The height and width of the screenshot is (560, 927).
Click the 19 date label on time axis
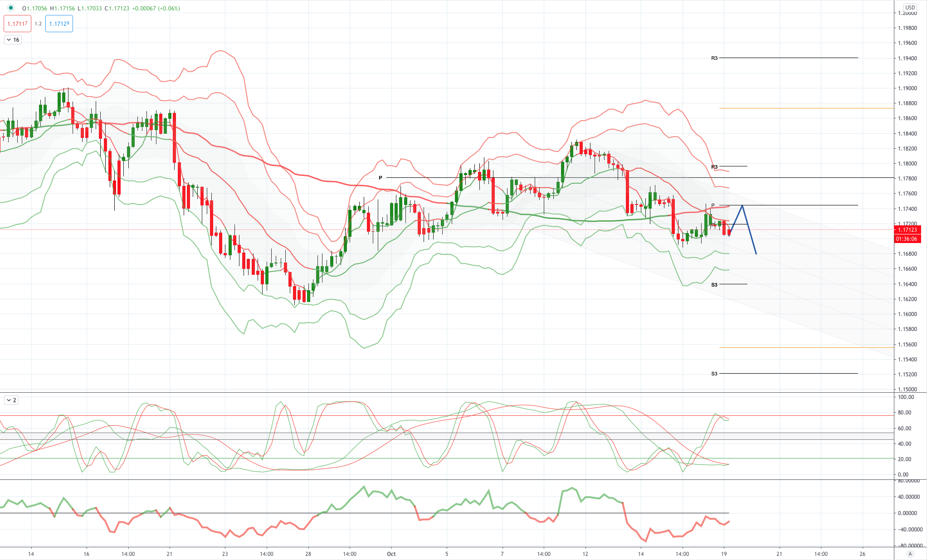(724, 554)
